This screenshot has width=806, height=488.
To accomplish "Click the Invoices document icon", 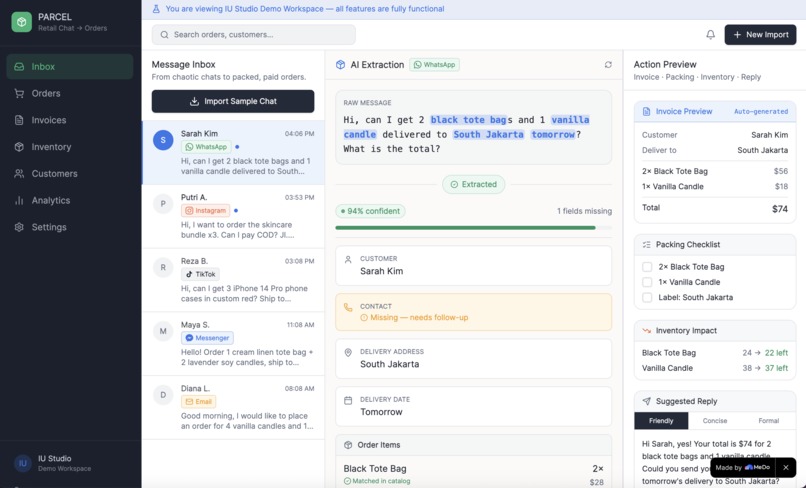I will 19,120.
